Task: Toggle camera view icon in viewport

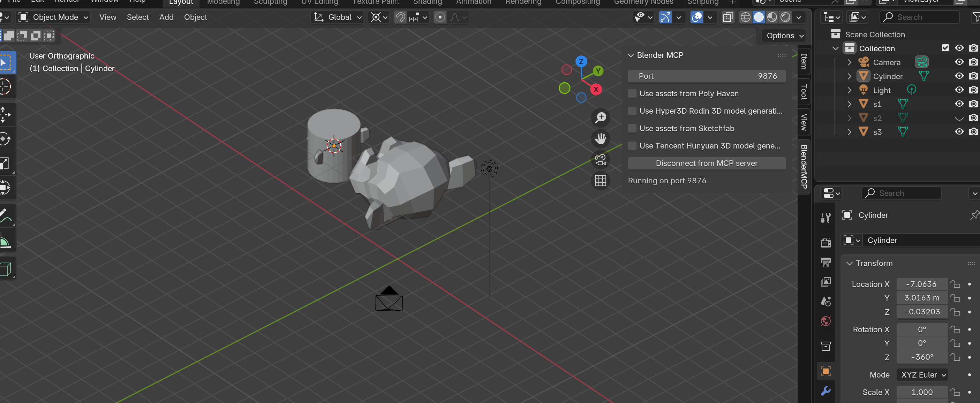Action: click(600, 160)
